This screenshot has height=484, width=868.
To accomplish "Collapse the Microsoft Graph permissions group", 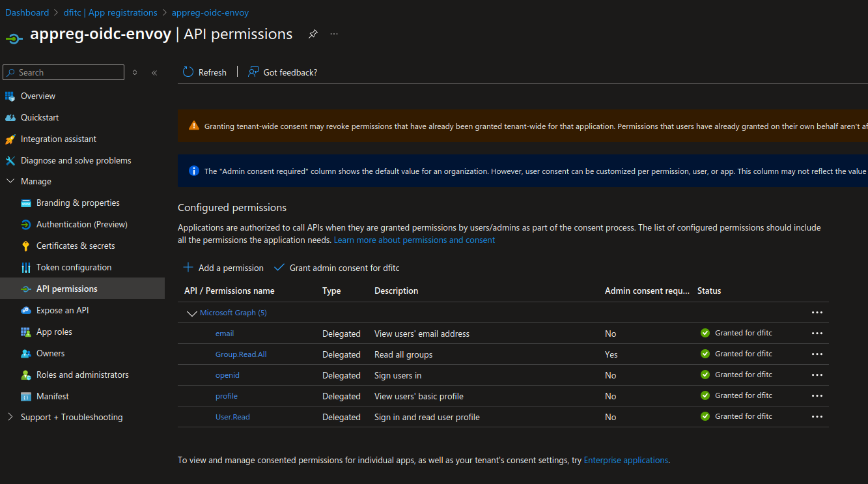I will coord(191,313).
